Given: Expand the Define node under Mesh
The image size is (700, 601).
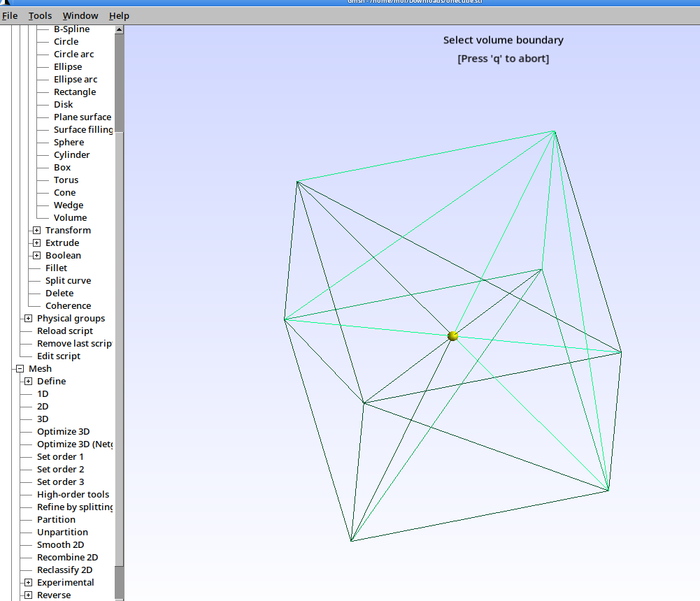Looking at the screenshot, I should coord(28,381).
